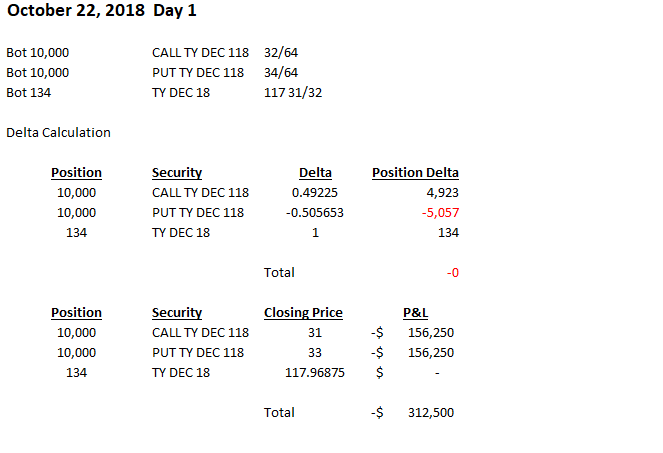Select the Delta Calculation label

(x=58, y=132)
